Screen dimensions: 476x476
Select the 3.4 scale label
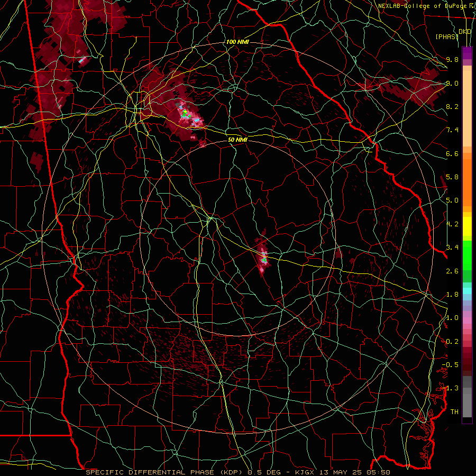tap(452, 248)
